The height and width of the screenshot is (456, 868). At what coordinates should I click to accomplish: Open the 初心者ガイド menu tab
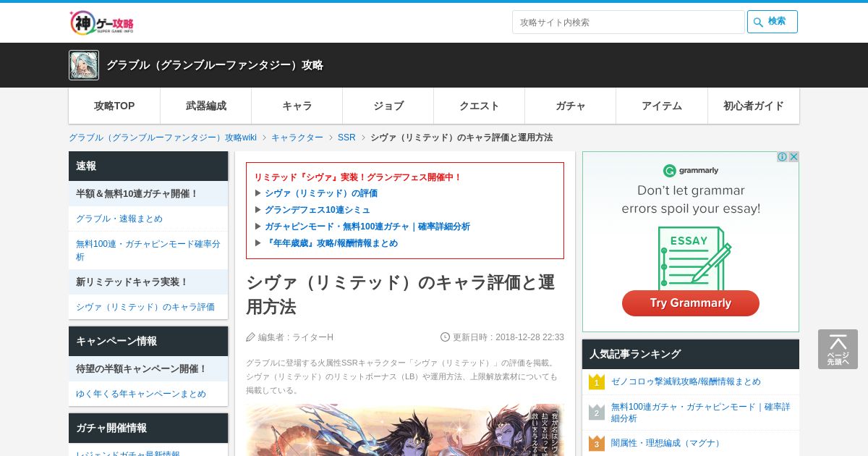pos(753,106)
